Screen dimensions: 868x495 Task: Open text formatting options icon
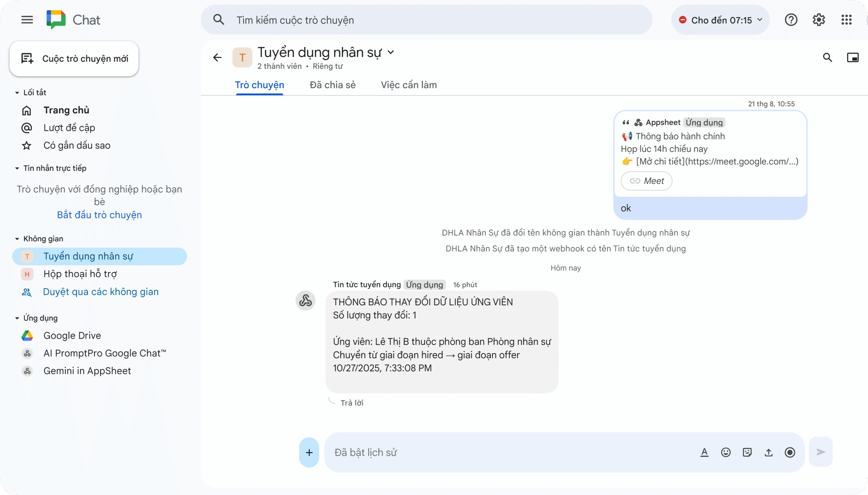click(x=704, y=452)
